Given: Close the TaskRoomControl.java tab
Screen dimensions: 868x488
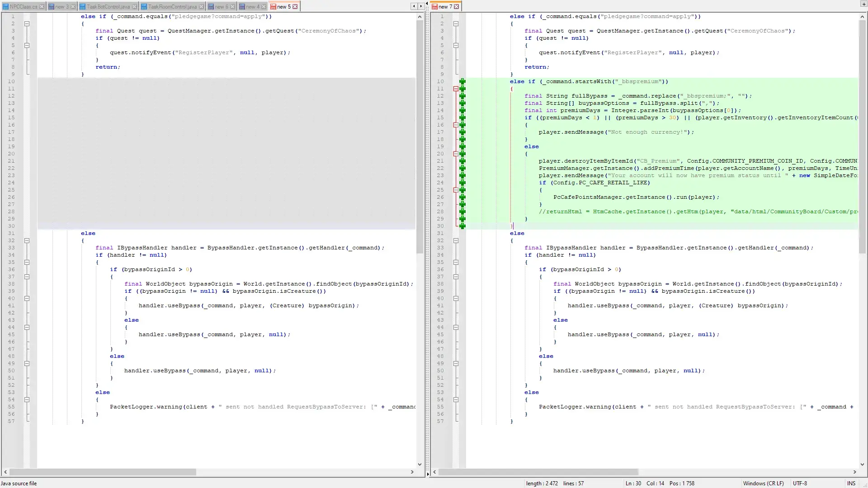Looking at the screenshot, I should click(x=201, y=7).
